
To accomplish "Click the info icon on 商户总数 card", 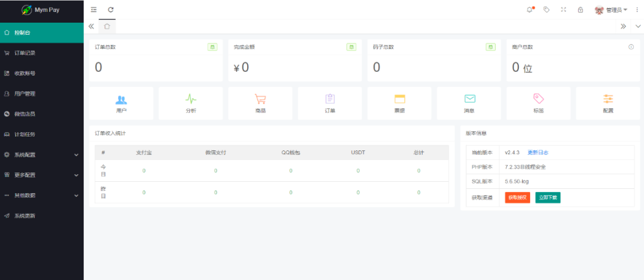I will pyautogui.click(x=631, y=47).
